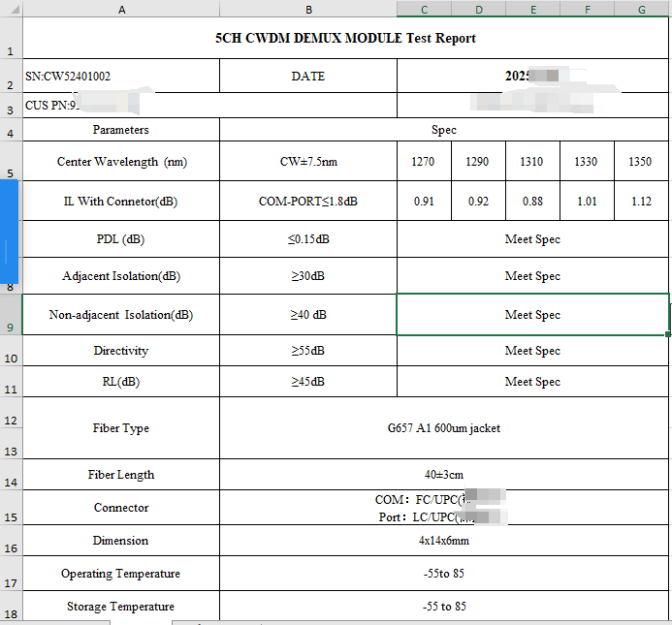Select the DATE label cell
The image size is (672, 625).
pos(308,76)
